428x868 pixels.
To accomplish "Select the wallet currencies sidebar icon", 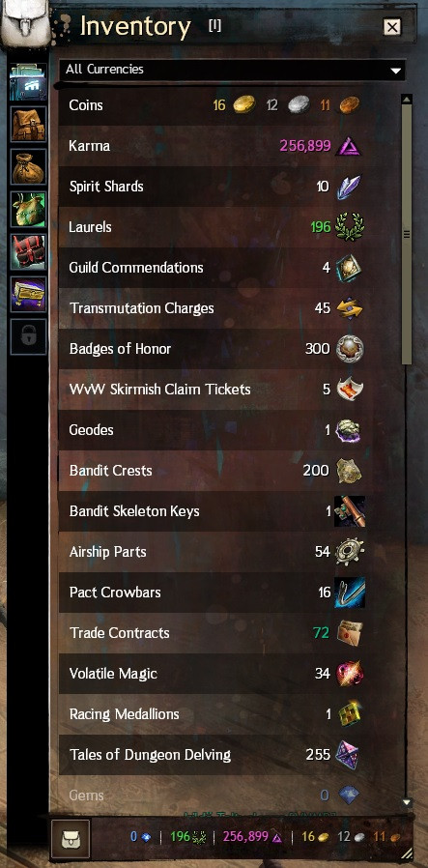I will point(28,82).
